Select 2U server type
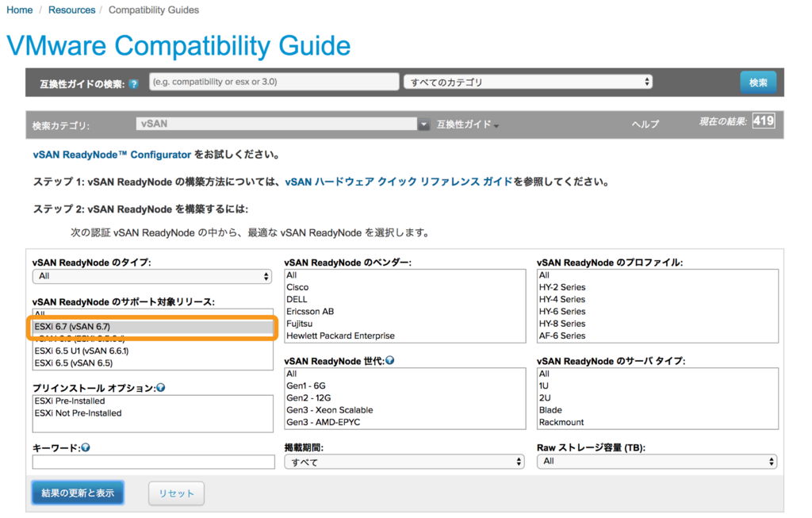 [657, 398]
